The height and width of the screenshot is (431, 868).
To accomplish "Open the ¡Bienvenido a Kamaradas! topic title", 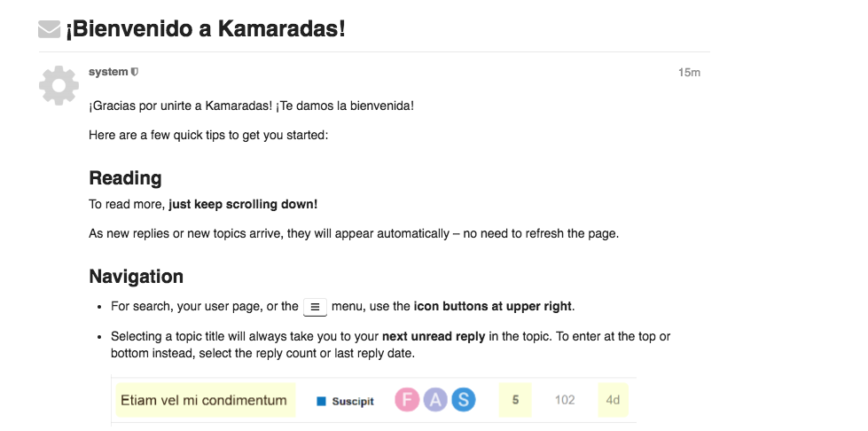I will pyautogui.click(x=206, y=28).
